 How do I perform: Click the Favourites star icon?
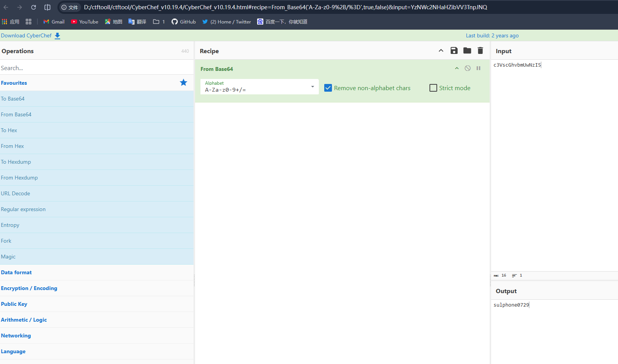coord(184,82)
